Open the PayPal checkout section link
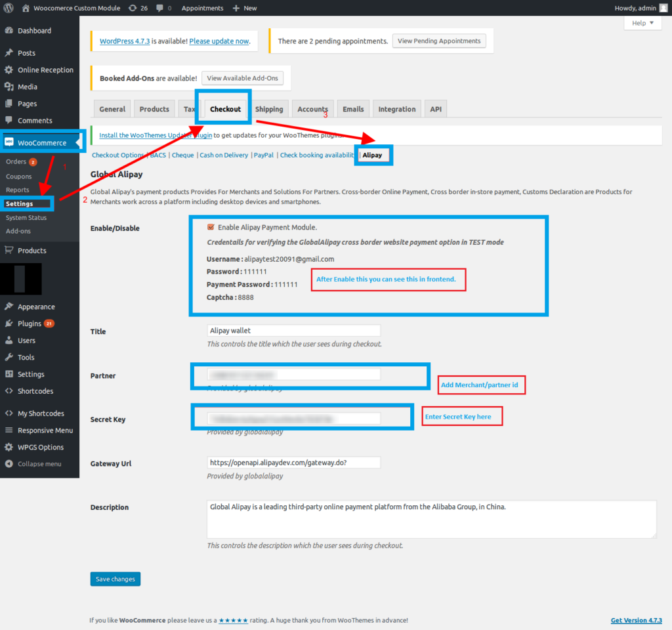672x630 pixels. [x=263, y=156]
